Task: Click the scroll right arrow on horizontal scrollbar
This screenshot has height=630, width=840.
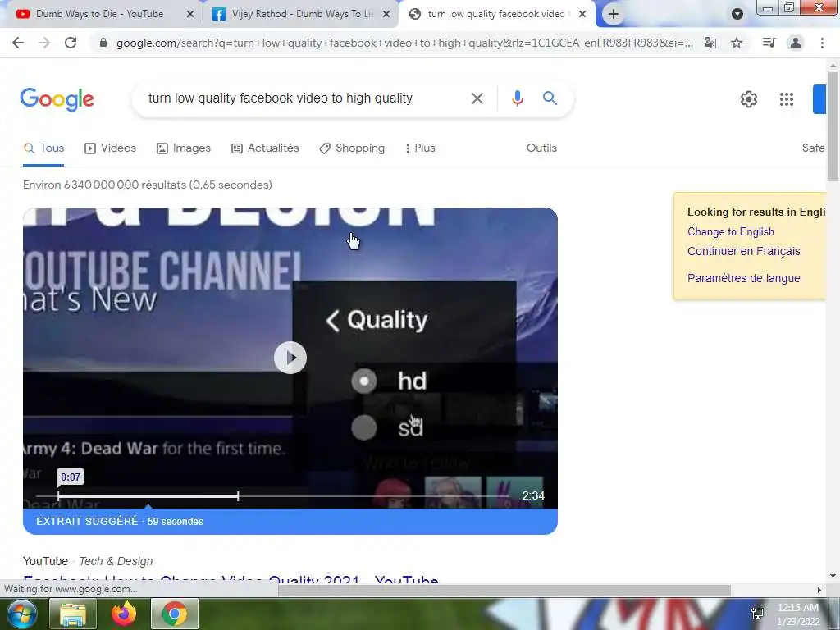Action: pos(819,590)
